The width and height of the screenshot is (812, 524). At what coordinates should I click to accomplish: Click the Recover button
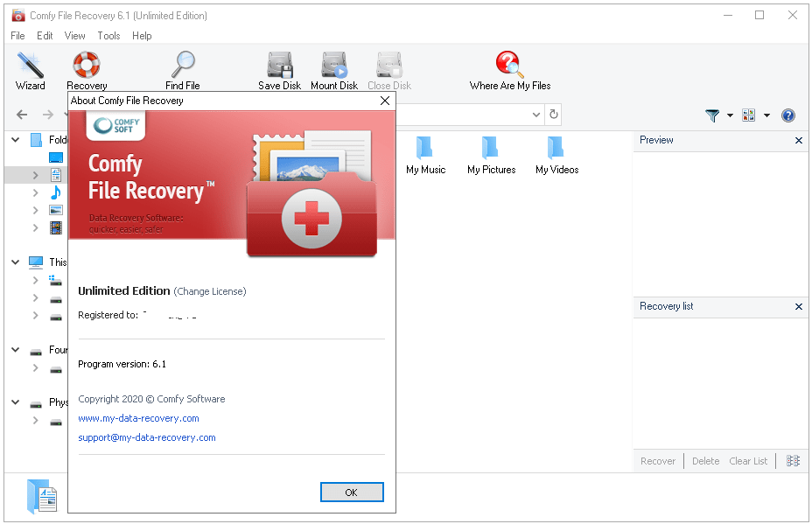tap(658, 461)
